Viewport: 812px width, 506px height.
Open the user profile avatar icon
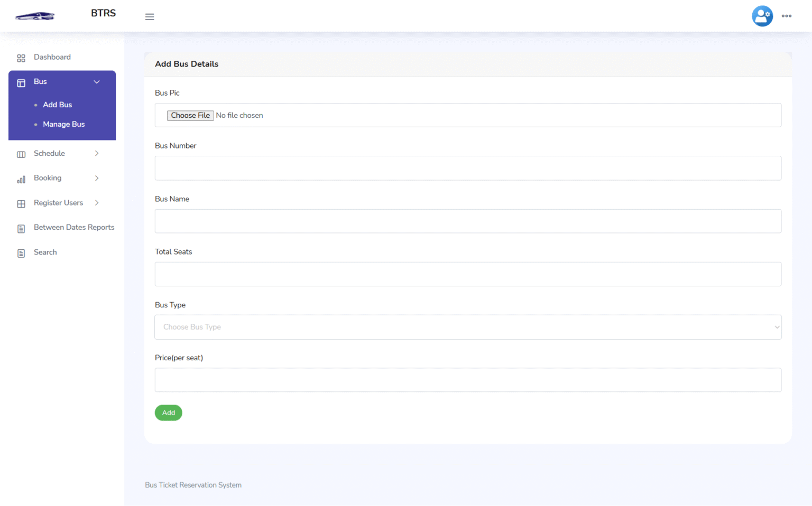coord(762,16)
